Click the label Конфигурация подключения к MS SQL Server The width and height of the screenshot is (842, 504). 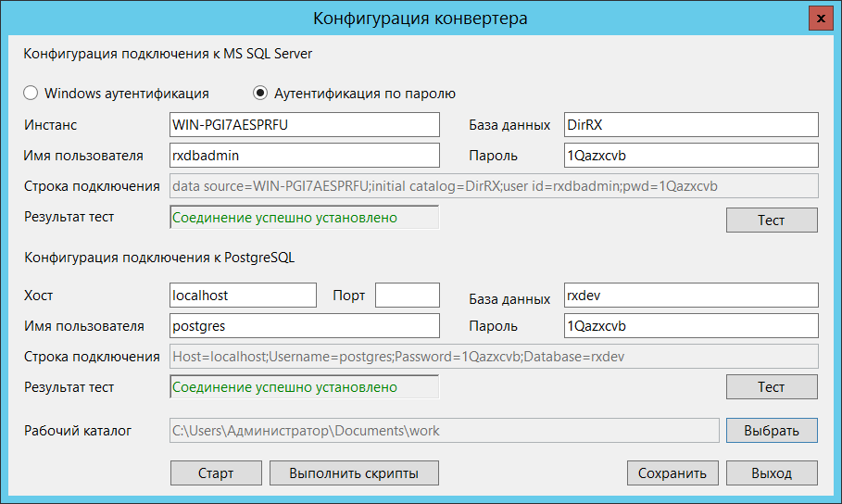168,54
